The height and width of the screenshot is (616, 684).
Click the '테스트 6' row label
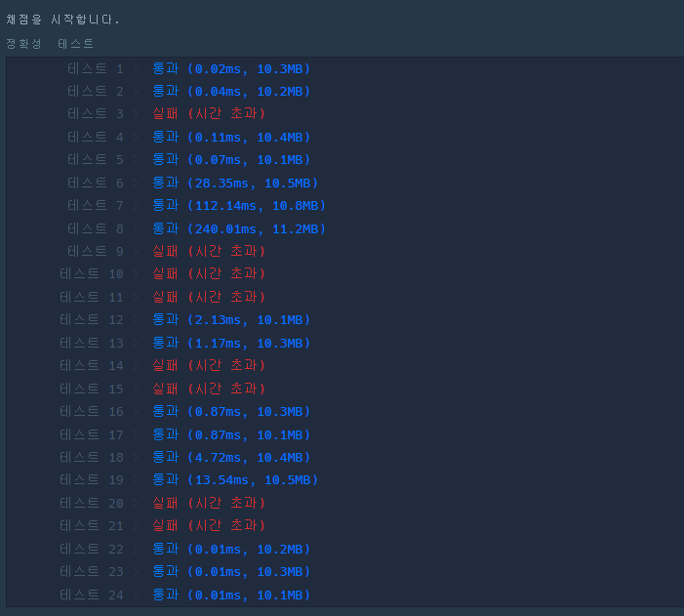[96, 183]
